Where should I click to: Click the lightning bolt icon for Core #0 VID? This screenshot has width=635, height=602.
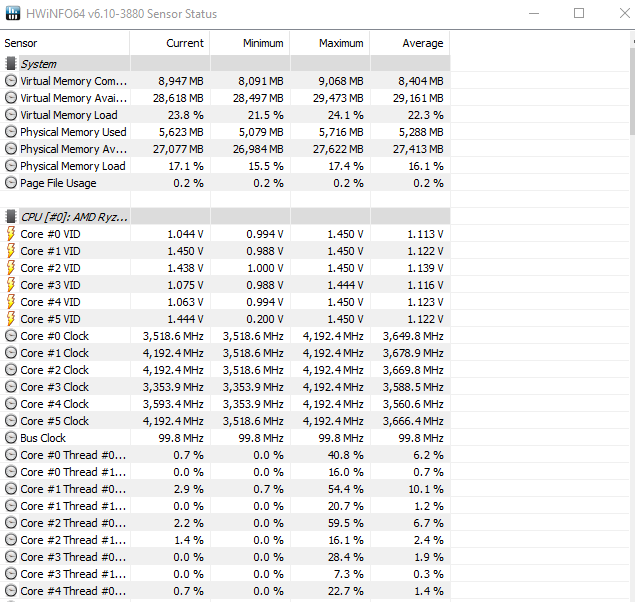11,234
